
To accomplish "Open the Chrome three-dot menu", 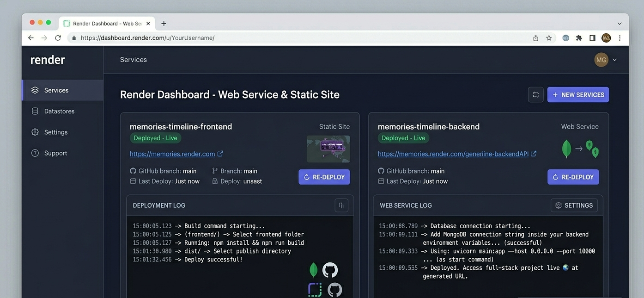I will click(620, 38).
